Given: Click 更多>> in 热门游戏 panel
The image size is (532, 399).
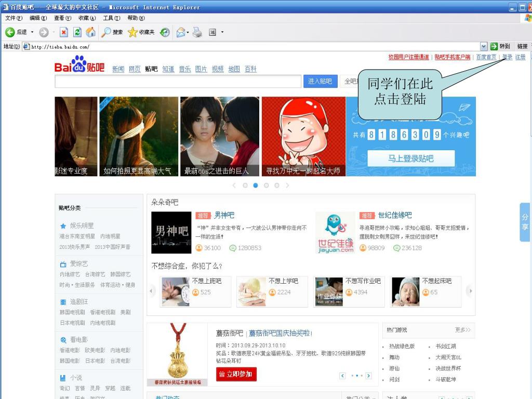Looking at the screenshot, I should click(463, 330).
